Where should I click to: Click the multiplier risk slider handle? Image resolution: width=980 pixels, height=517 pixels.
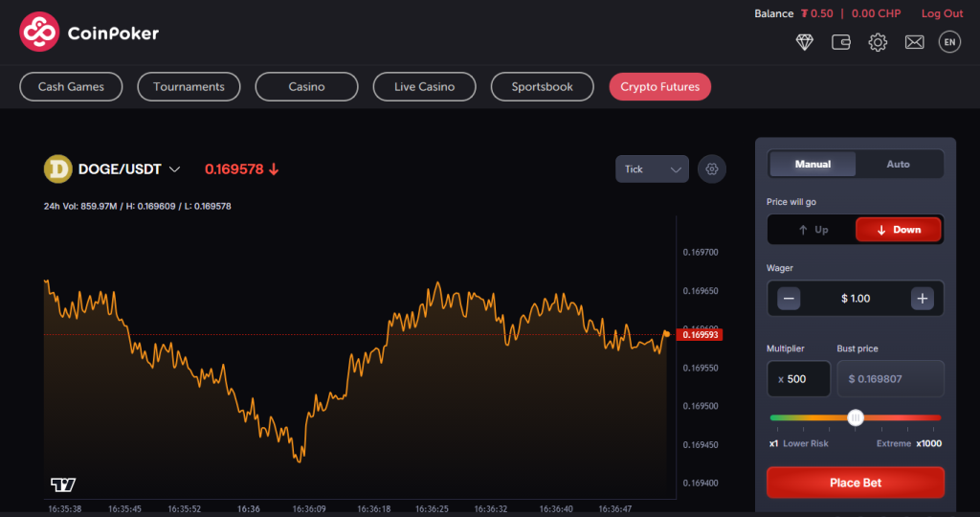coord(856,417)
